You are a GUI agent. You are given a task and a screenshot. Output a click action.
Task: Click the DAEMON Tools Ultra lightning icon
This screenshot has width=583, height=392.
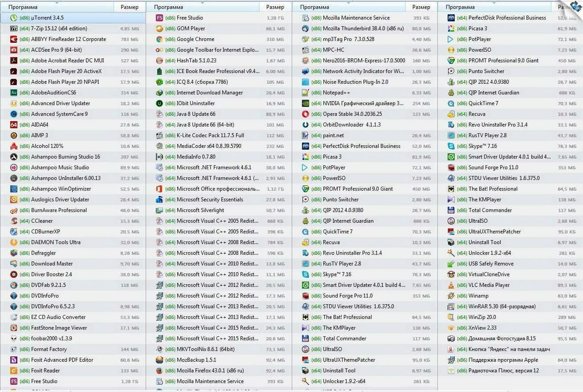(14, 242)
